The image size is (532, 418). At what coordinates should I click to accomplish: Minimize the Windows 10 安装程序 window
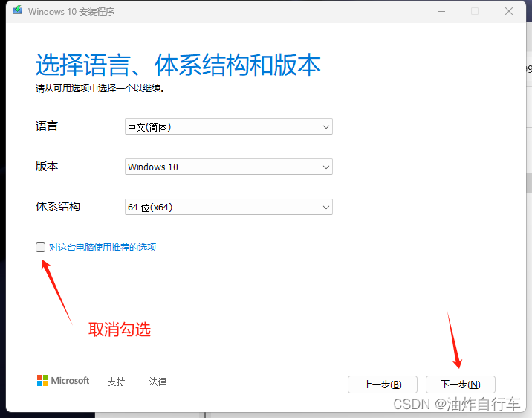[441, 11]
